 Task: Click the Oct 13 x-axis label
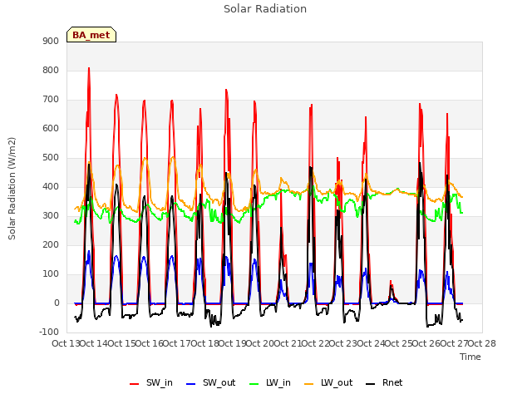click(x=66, y=343)
